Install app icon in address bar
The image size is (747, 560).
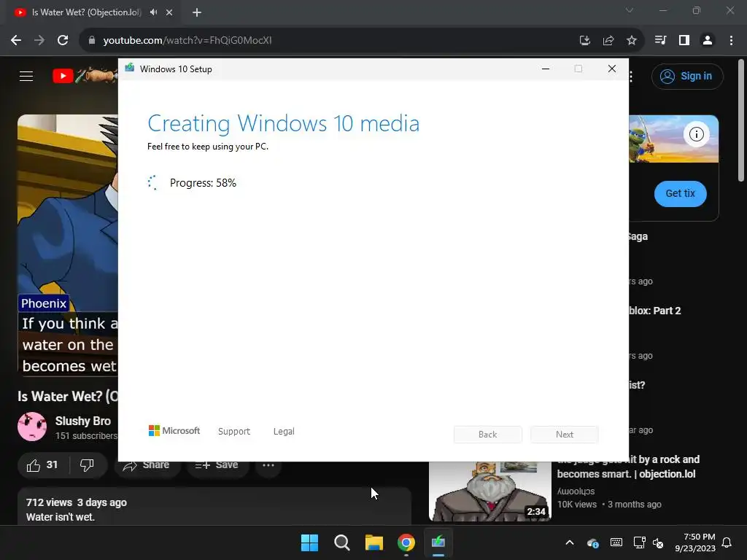click(x=584, y=41)
